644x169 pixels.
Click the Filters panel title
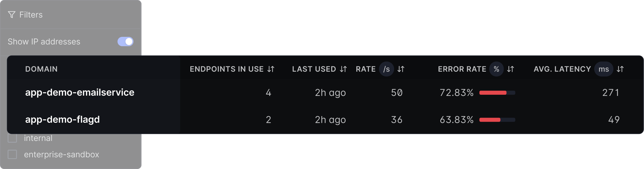pos(31,15)
